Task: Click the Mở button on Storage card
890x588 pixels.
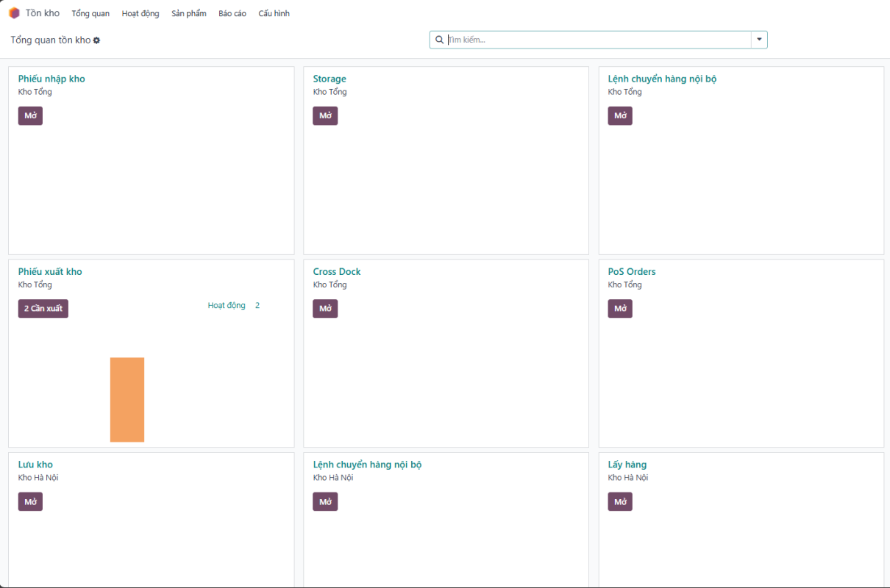Action: pyautogui.click(x=325, y=116)
